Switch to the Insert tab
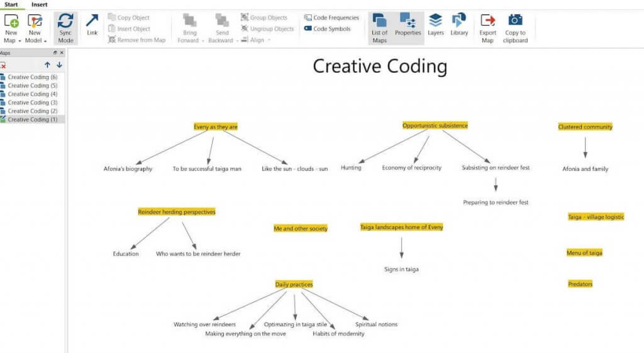Viewport: 644px width, 353px height. pyautogui.click(x=40, y=4)
